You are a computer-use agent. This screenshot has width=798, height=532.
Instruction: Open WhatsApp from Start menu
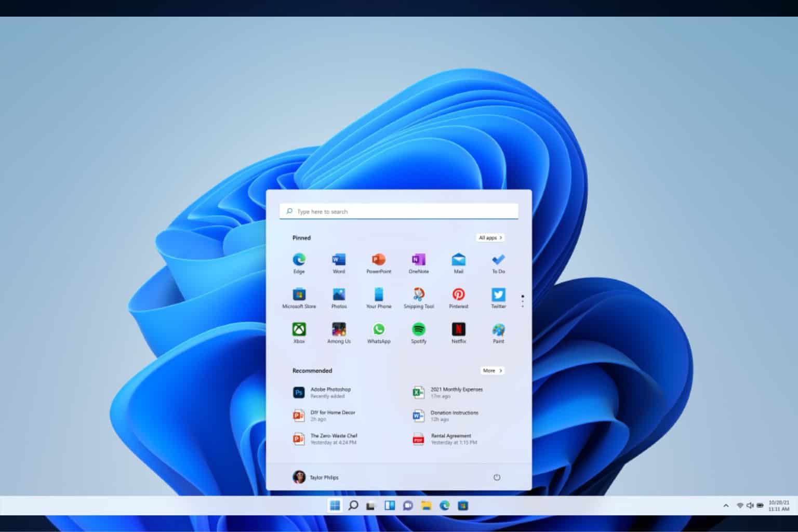click(x=379, y=333)
